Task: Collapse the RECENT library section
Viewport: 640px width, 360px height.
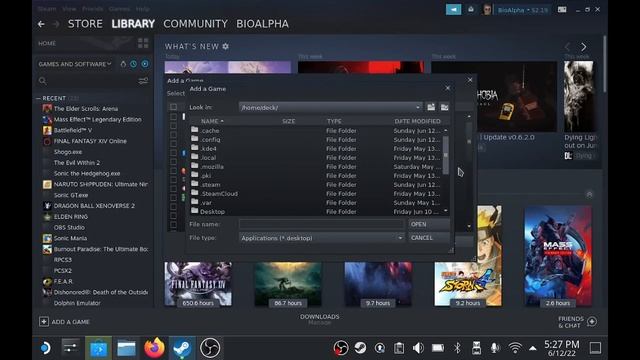Action: click(38, 98)
